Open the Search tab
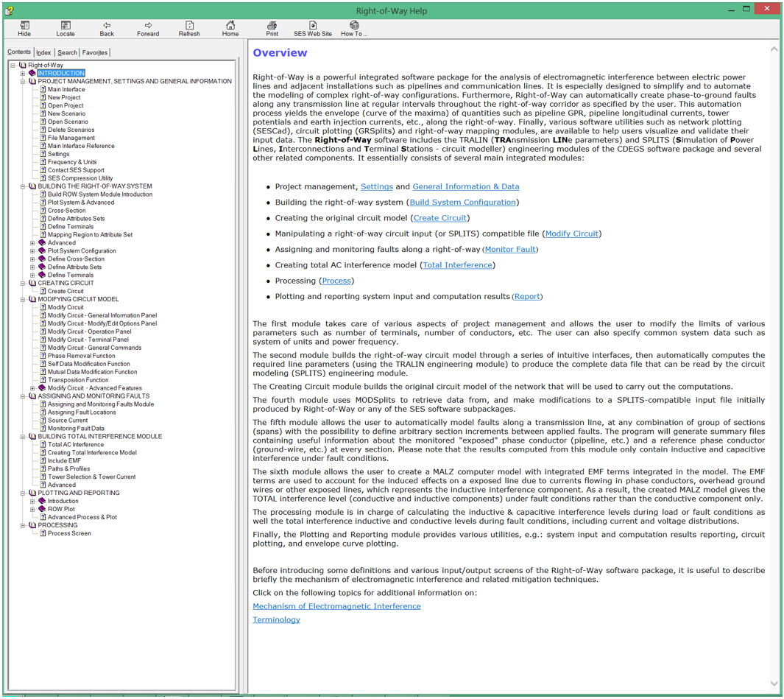 [x=67, y=53]
